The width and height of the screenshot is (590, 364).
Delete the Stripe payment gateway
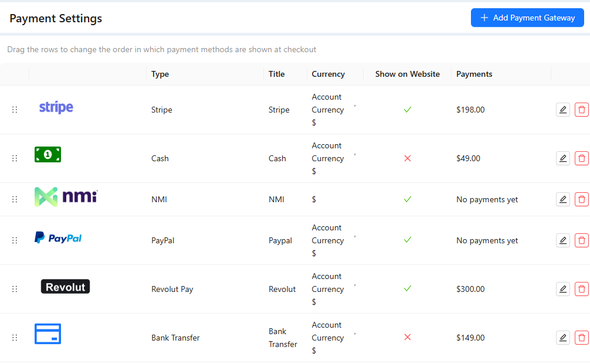pos(582,110)
